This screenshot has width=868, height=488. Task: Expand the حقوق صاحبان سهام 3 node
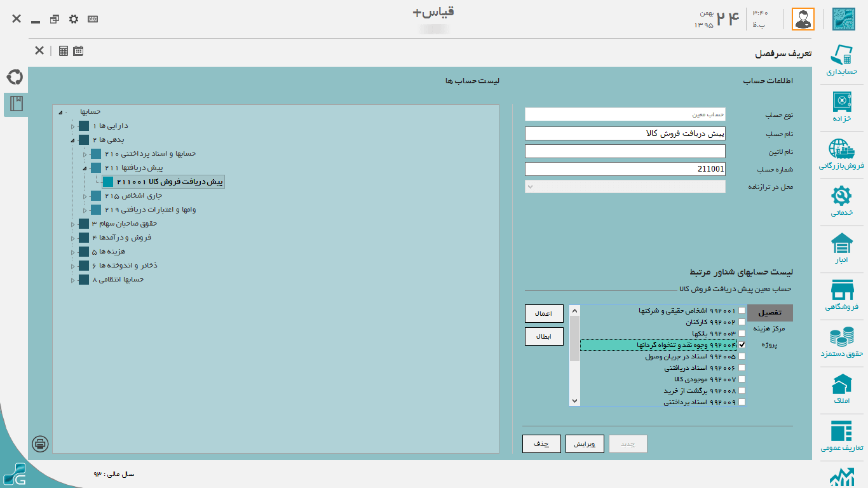pos(73,224)
